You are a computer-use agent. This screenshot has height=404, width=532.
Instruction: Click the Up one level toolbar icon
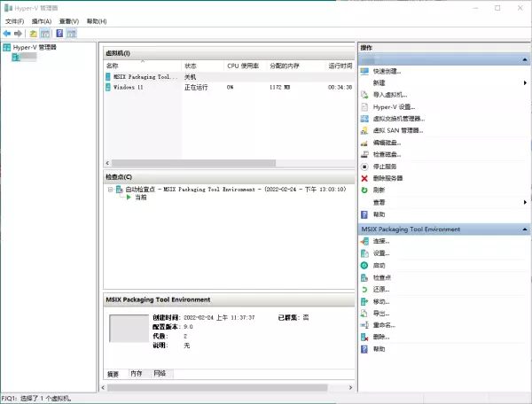[33, 34]
